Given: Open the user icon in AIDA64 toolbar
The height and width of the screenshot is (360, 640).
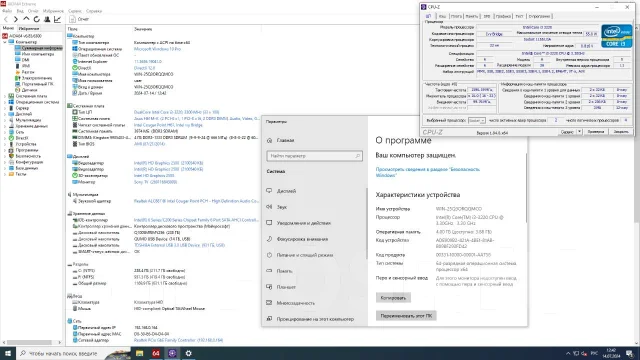Looking at the screenshot, I should point(47,19).
